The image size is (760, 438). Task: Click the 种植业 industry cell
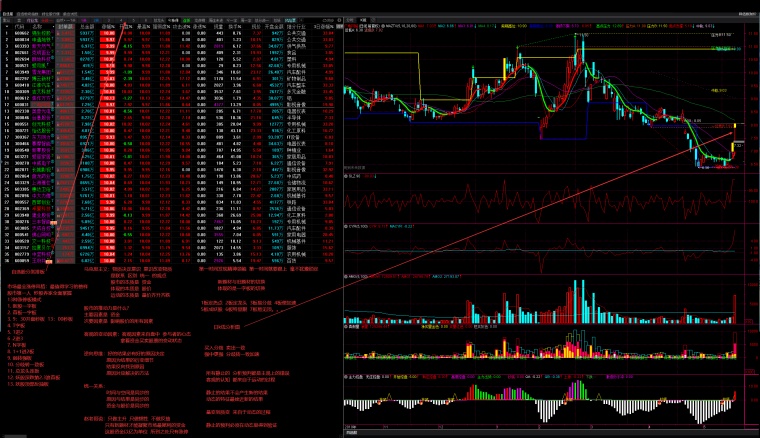click(x=293, y=150)
